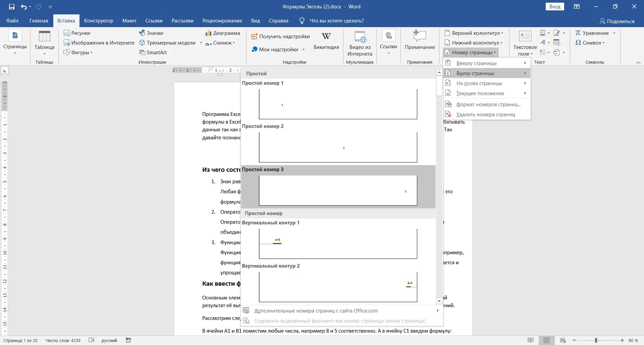Open Wikipedia (Википедия) add-in
The image size is (644, 345).
tap(326, 41)
